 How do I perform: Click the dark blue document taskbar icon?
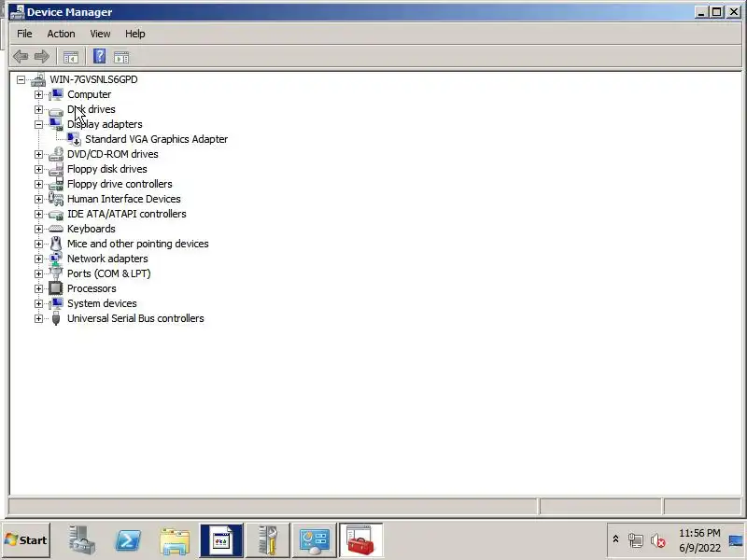[221, 540]
